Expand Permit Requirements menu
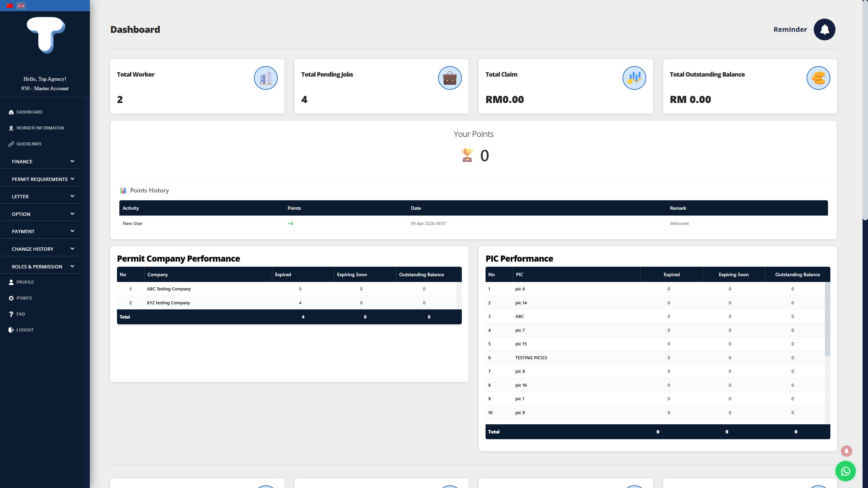The height and width of the screenshot is (488, 868). pyautogui.click(x=40, y=179)
